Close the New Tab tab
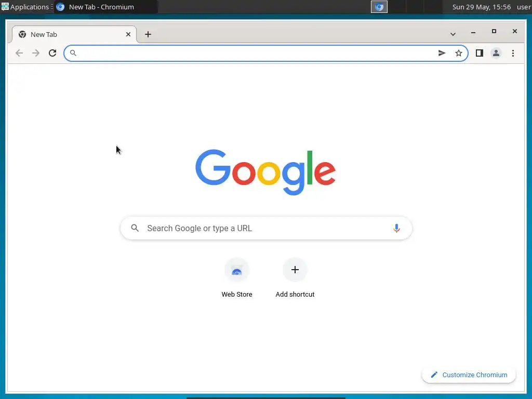The width and height of the screenshot is (532, 399). coord(128,34)
